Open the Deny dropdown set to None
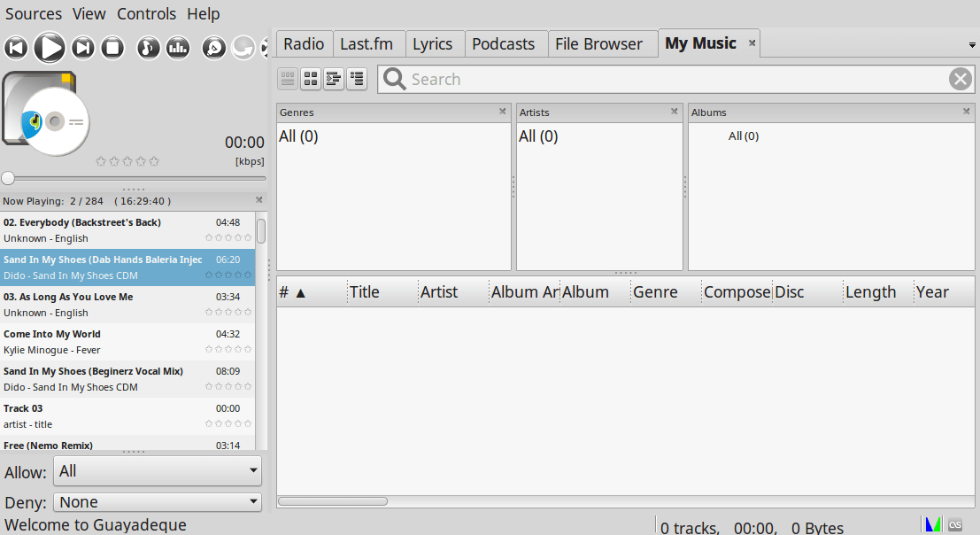This screenshot has width=980, height=535. [x=158, y=502]
